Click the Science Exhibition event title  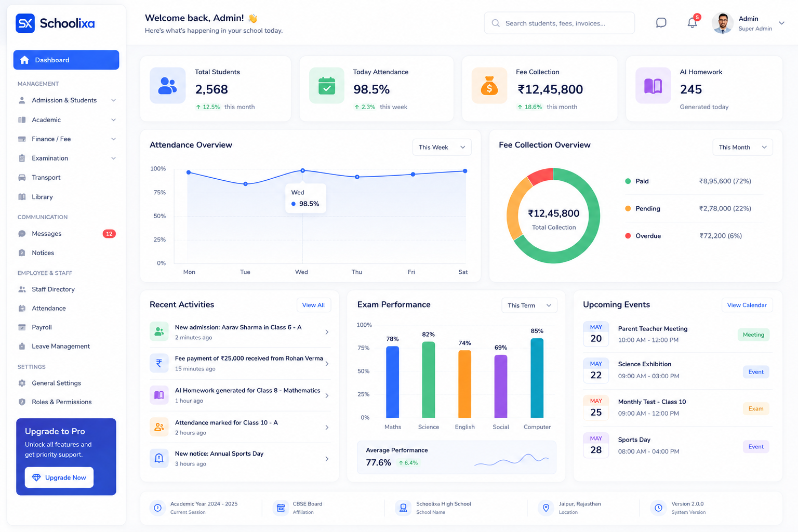click(645, 364)
